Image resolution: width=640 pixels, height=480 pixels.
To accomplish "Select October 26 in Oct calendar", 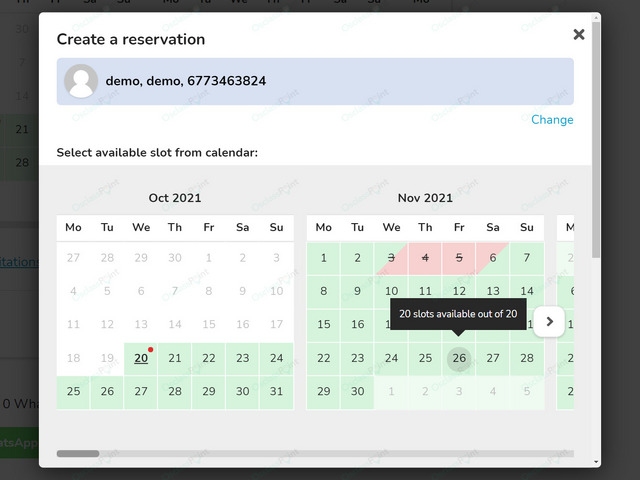I will tap(107, 392).
